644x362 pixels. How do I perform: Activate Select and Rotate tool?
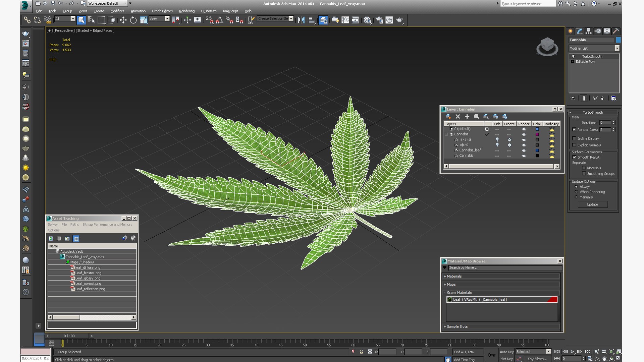pos(133,20)
